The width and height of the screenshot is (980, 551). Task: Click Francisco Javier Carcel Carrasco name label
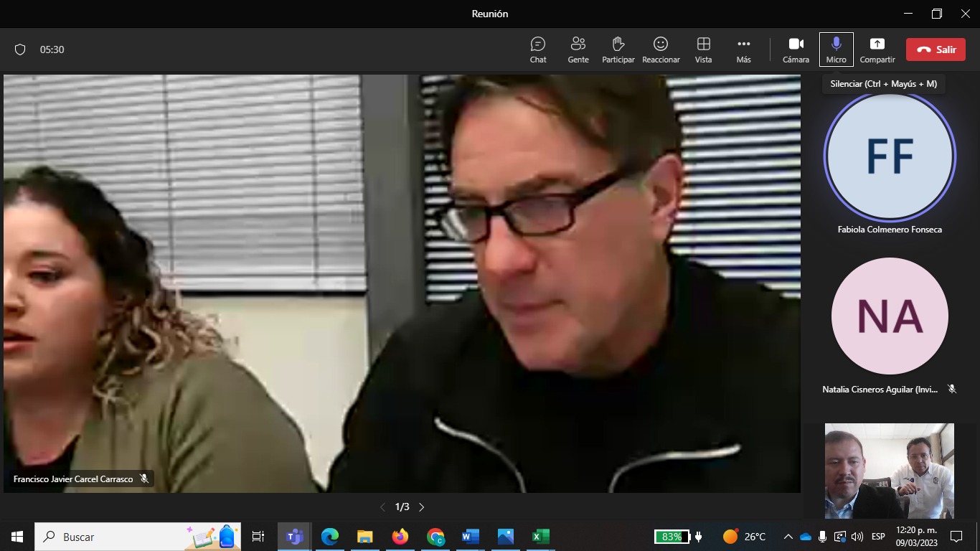tap(73, 479)
